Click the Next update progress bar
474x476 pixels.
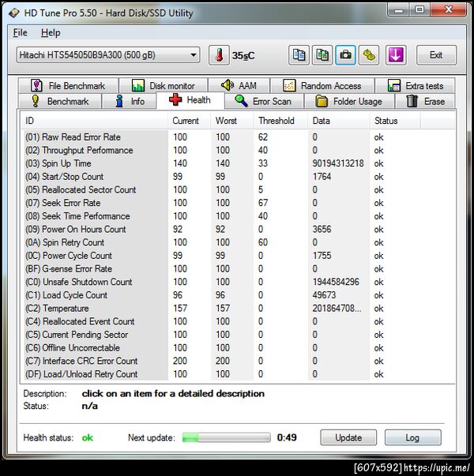(226, 437)
